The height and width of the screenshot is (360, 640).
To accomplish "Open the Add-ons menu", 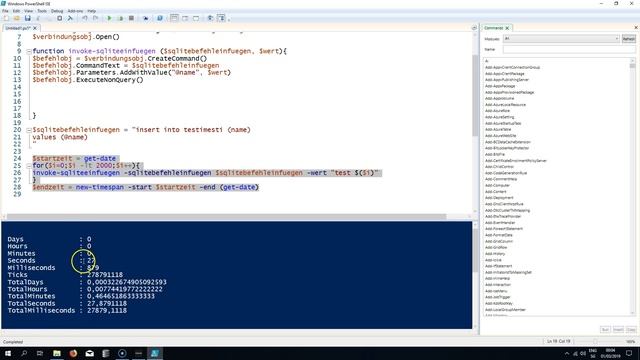I will tap(75, 11).
